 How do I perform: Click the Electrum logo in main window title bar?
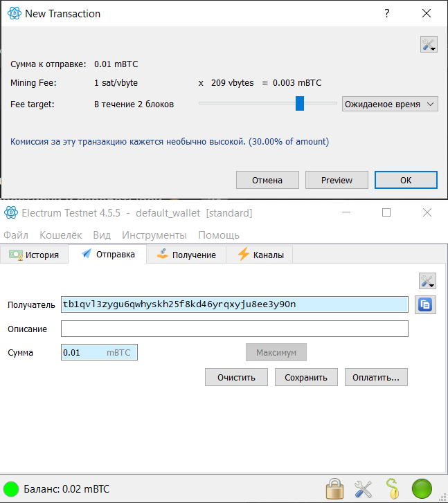pyautogui.click(x=11, y=212)
